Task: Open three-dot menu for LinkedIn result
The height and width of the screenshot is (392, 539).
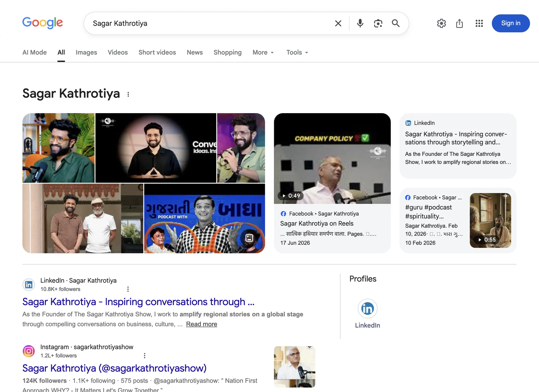Action: tap(128, 289)
